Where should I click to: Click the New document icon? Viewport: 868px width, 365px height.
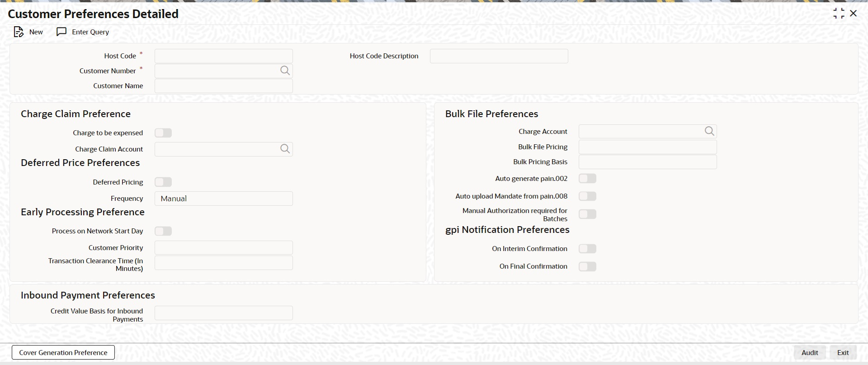(19, 32)
